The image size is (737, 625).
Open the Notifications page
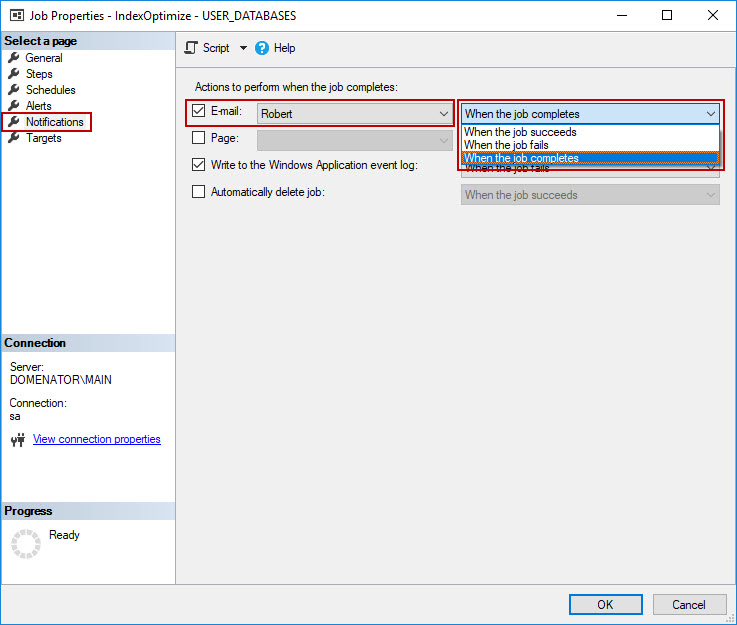coord(54,122)
